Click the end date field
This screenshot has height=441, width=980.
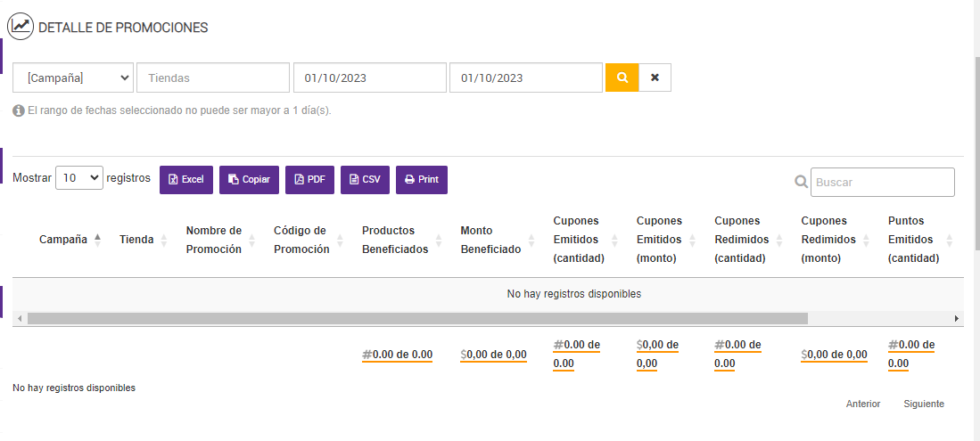click(x=526, y=78)
